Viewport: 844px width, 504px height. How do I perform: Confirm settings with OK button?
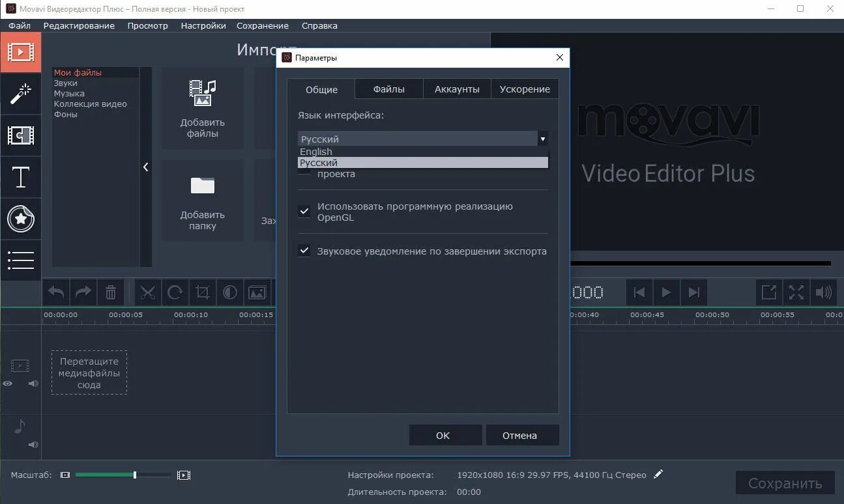tap(445, 435)
